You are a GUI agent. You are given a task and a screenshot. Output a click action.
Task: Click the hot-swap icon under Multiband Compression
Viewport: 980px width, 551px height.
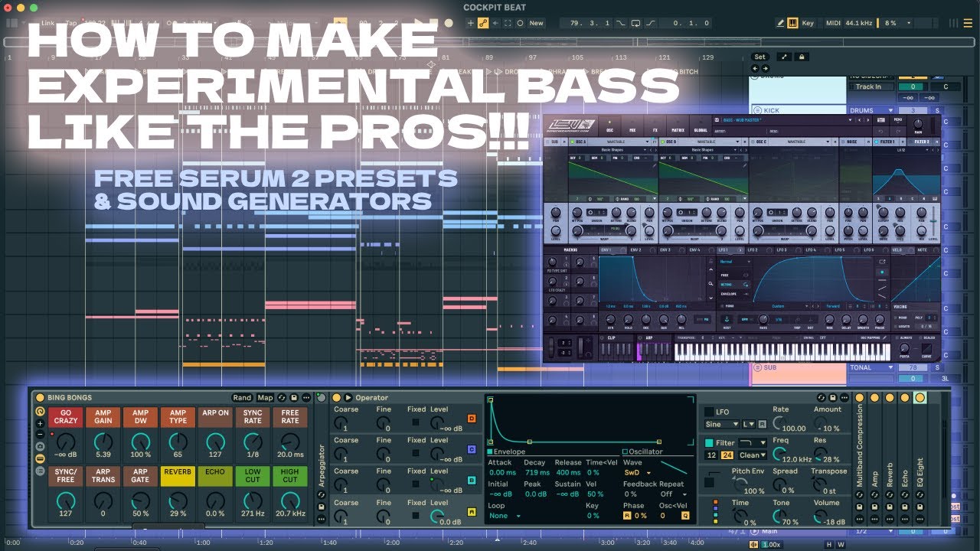859,496
